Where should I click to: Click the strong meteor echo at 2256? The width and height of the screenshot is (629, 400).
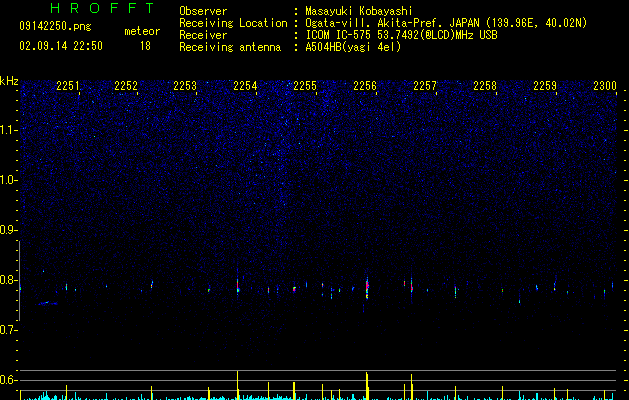pyautogui.click(x=367, y=288)
